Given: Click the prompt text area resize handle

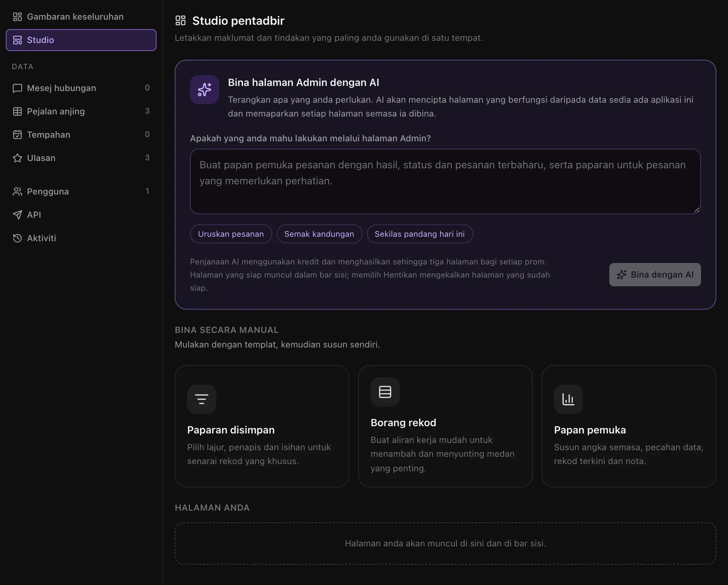Looking at the screenshot, I should tap(696, 209).
